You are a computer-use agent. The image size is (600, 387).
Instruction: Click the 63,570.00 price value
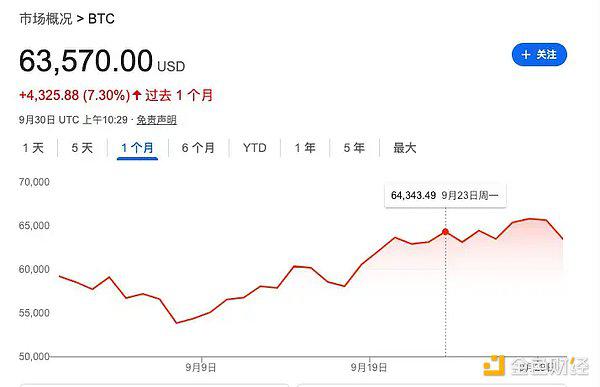tap(86, 61)
